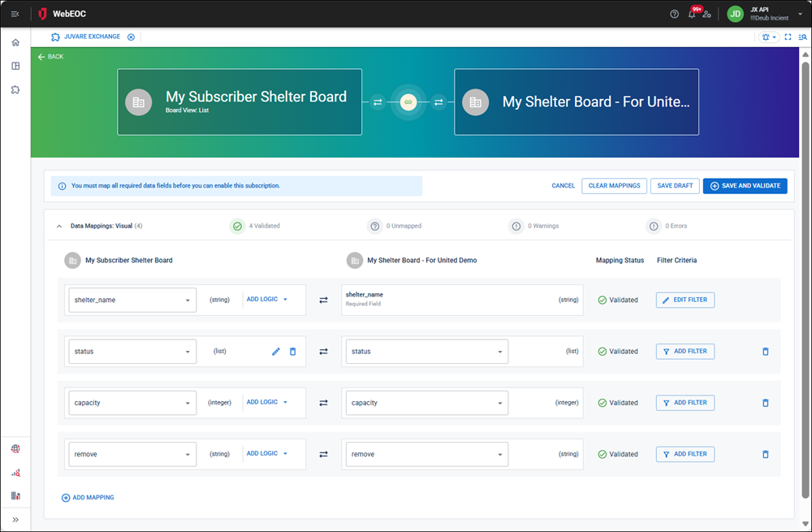Viewport: 812px width, 532px height.
Task: Click ADD FILTER for status row
Action: 685,351
